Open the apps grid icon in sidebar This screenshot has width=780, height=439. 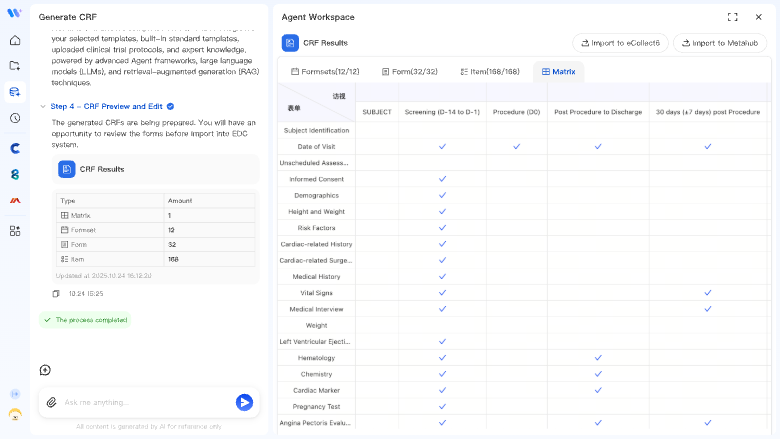[15, 230]
